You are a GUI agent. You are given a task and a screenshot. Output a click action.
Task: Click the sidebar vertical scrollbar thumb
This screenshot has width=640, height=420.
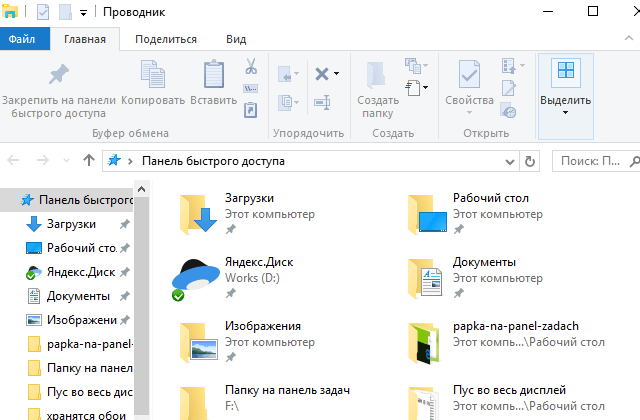[142, 306]
